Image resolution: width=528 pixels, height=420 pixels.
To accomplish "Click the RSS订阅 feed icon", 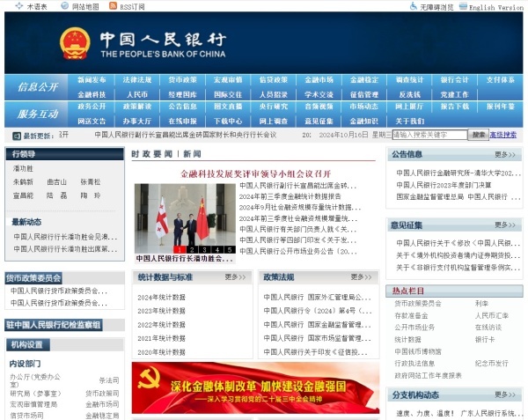I will coord(114,6).
